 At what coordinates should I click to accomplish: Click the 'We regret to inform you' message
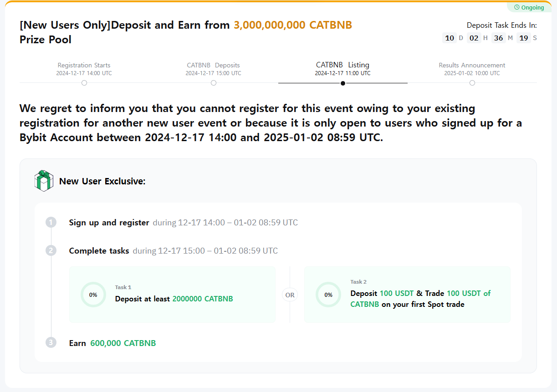point(271,123)
